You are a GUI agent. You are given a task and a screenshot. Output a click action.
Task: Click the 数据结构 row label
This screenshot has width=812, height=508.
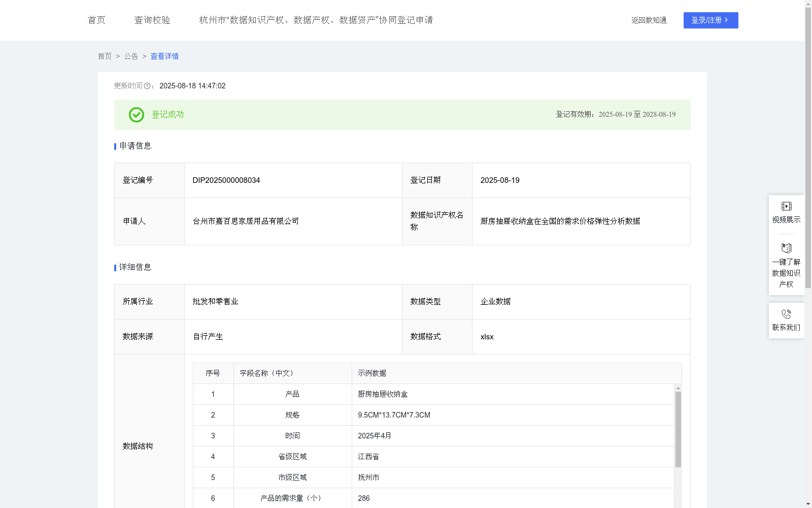(138, 447)
